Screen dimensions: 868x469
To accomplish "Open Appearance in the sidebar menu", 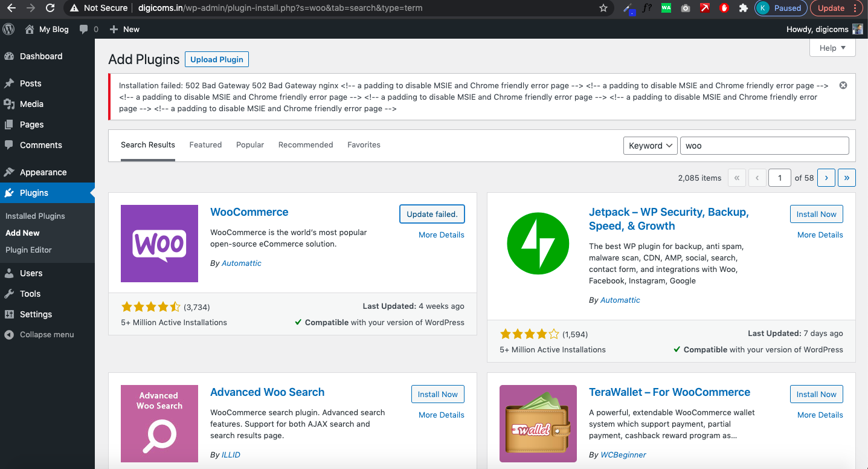I will [43, 172].
